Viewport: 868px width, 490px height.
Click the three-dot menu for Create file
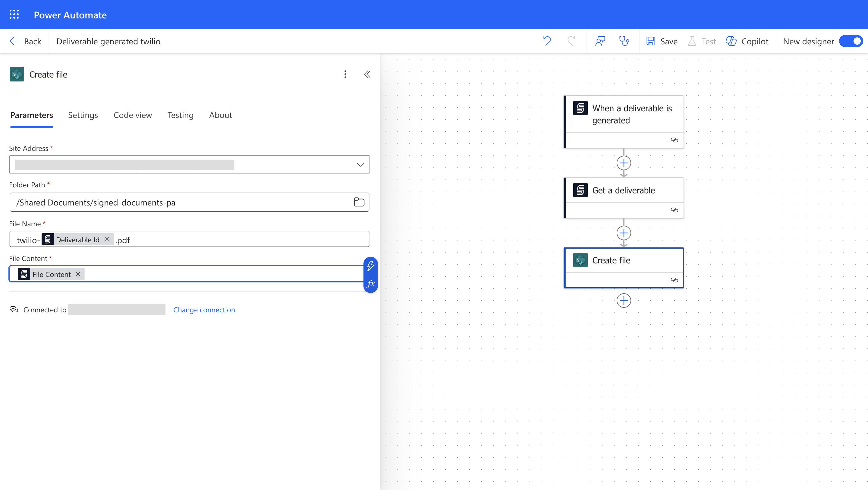[345, 74]
